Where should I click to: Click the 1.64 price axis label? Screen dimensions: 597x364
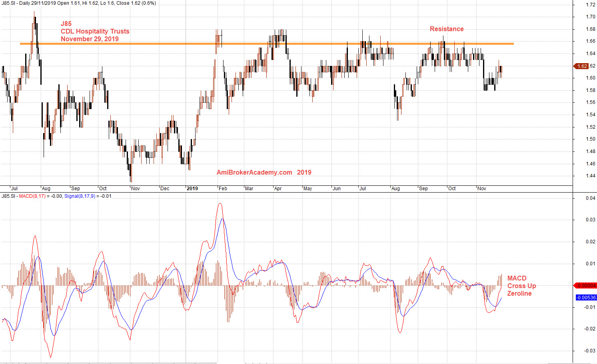pyautogui.click(x=590, y=54)
